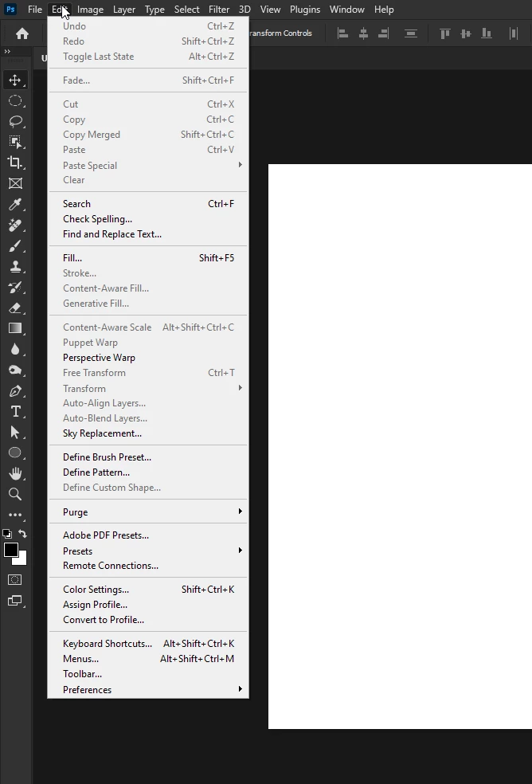This screenshot has height=784, width=532.
Task: Click the black foreground color swatch
Action: 10,549
